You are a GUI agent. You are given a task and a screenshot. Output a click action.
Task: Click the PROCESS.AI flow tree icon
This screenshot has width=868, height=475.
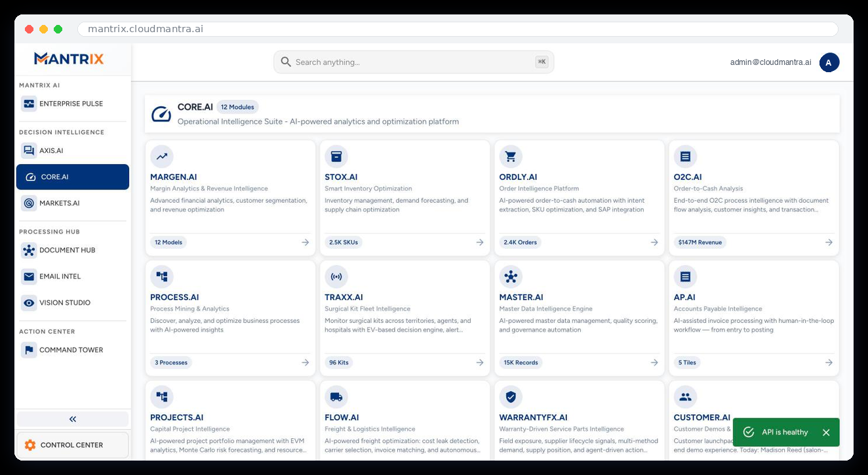click(x=162, y=277)
